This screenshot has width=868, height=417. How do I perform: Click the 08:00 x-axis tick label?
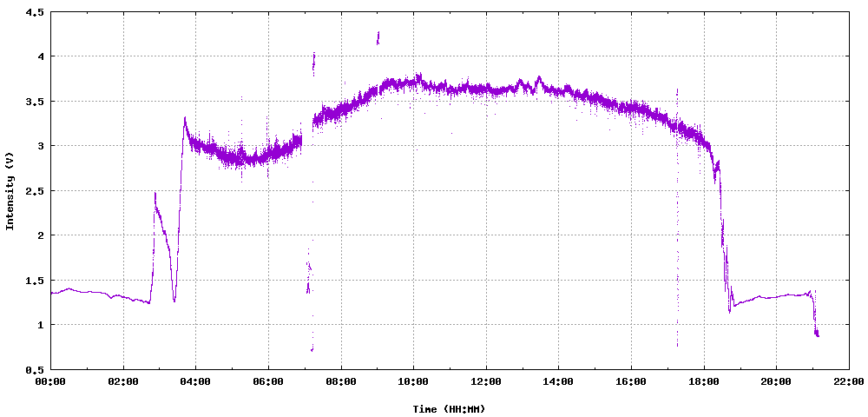tap(341, 381)
